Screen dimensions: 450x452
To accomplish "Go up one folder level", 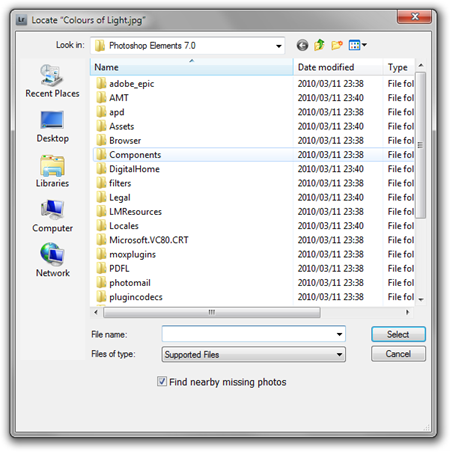I will (x=319, y=45).
